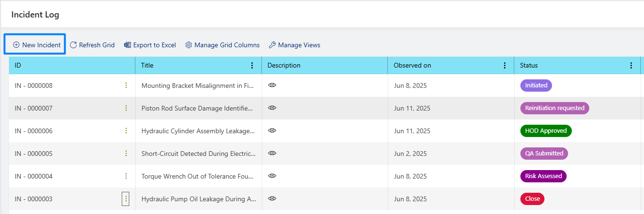View description eye icon for IN - 0000008
The width and height of the screenshot is (644, 214).
click(x=272, y=85)
